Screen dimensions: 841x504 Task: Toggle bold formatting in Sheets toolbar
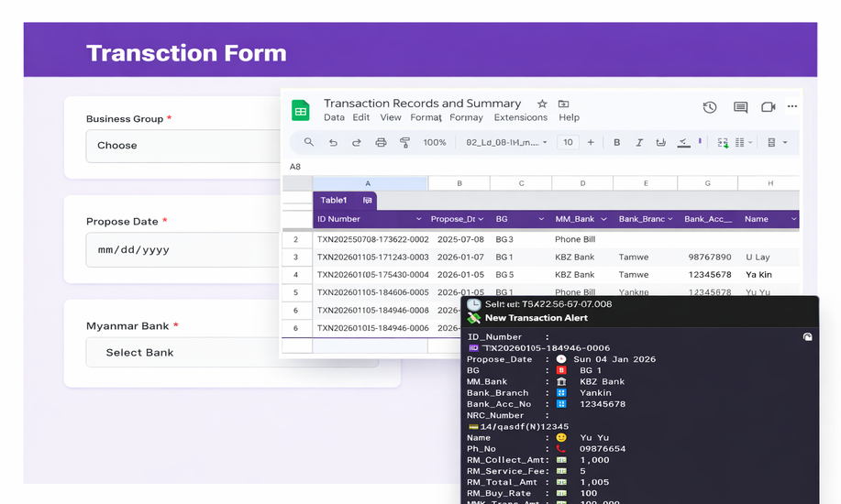(617, 143)
